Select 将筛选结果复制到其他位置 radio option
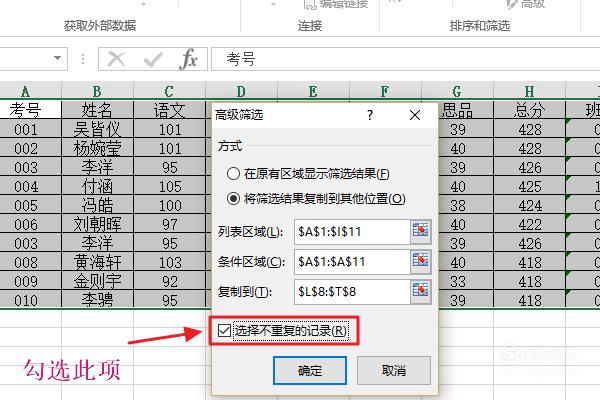Screen dimensions: 600x400 233,198
